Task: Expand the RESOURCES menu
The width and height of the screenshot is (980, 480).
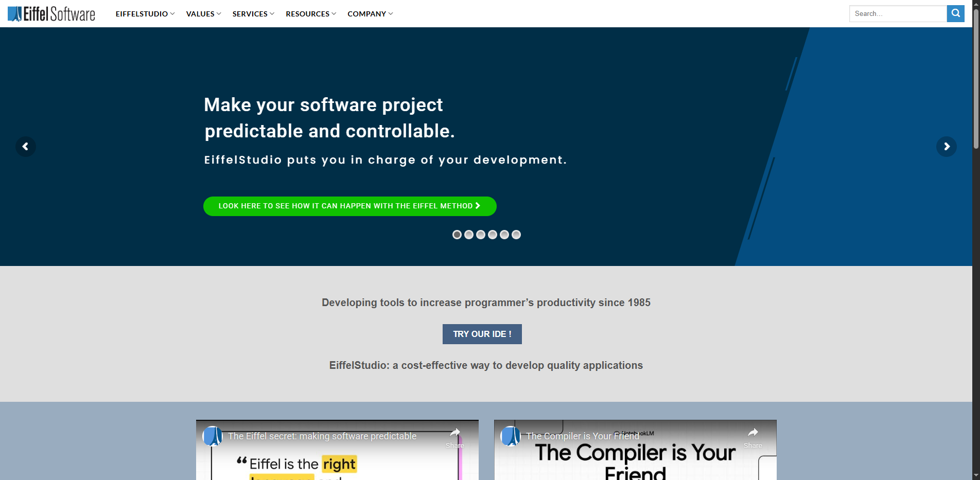Action: point(311,14)
